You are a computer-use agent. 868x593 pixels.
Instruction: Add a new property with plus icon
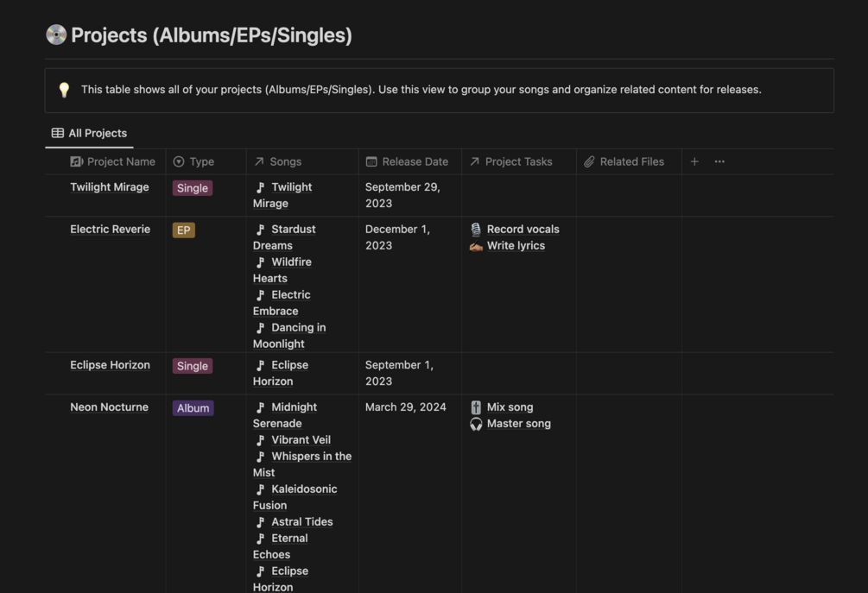coord(694,161)
